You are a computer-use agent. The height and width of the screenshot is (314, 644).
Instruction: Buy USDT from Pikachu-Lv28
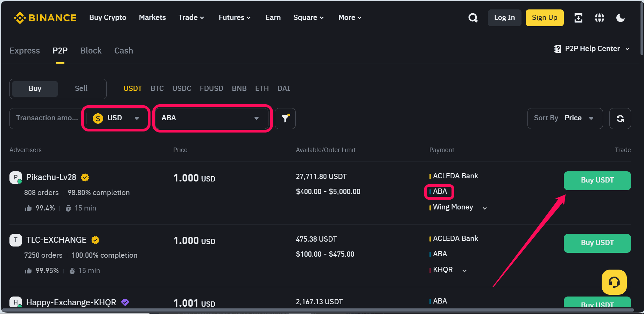coord(597,180)
